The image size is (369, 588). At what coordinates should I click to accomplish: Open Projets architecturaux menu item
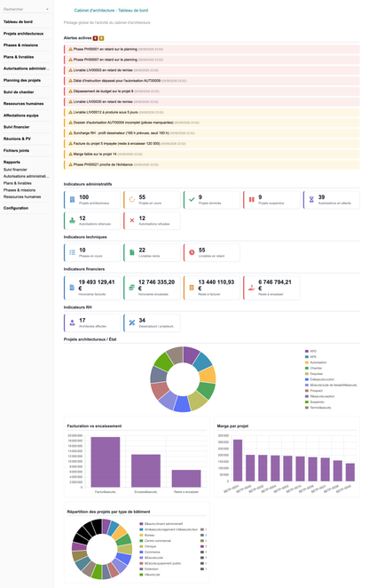(23, 34)
